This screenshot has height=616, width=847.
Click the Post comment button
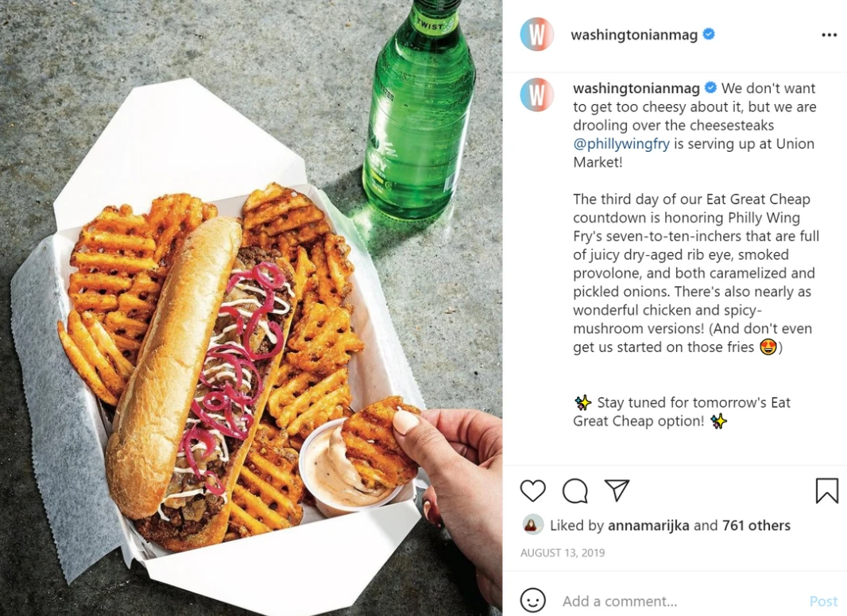pos(823,602)
